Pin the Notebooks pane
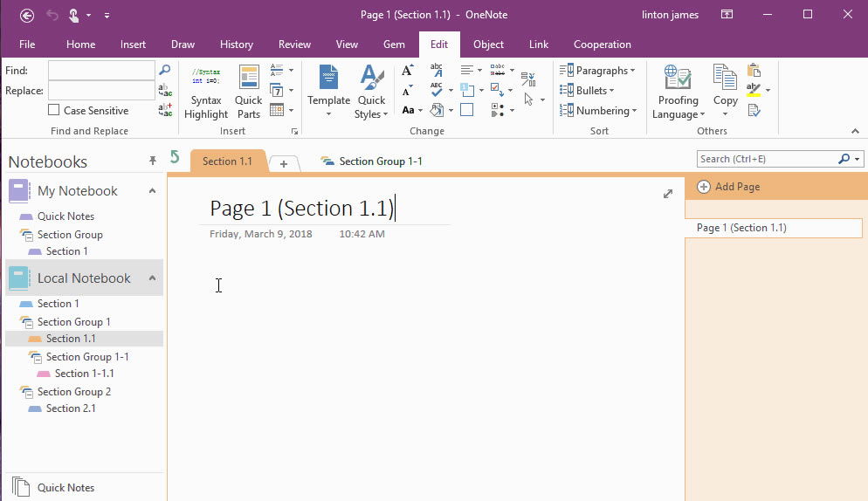The image size is (868, 501). tap(153, 161)
